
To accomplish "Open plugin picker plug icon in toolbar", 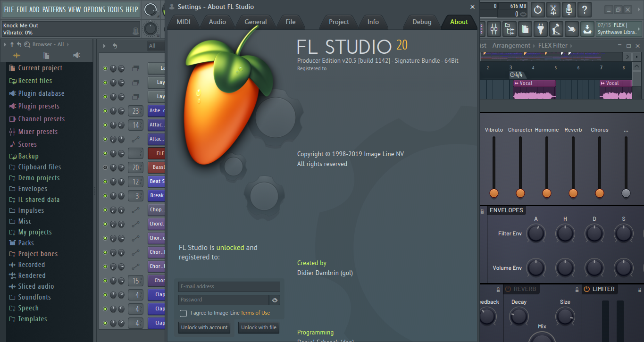I will click(540, 29).
